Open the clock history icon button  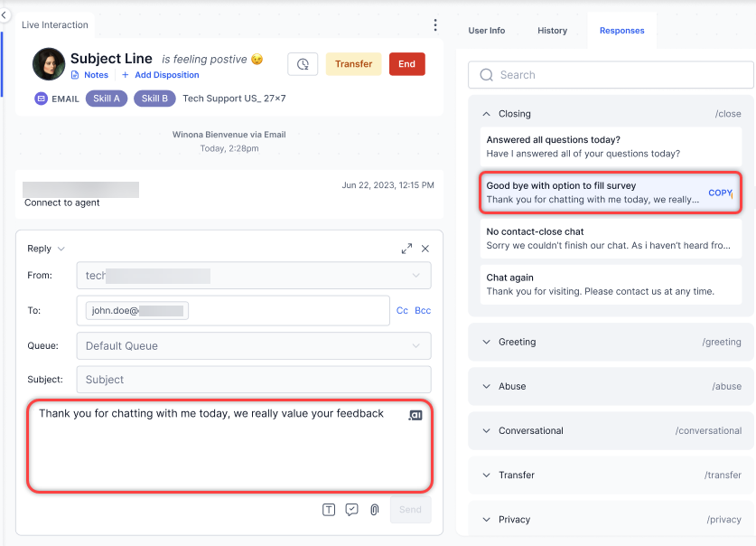click(x=303, y=64)
